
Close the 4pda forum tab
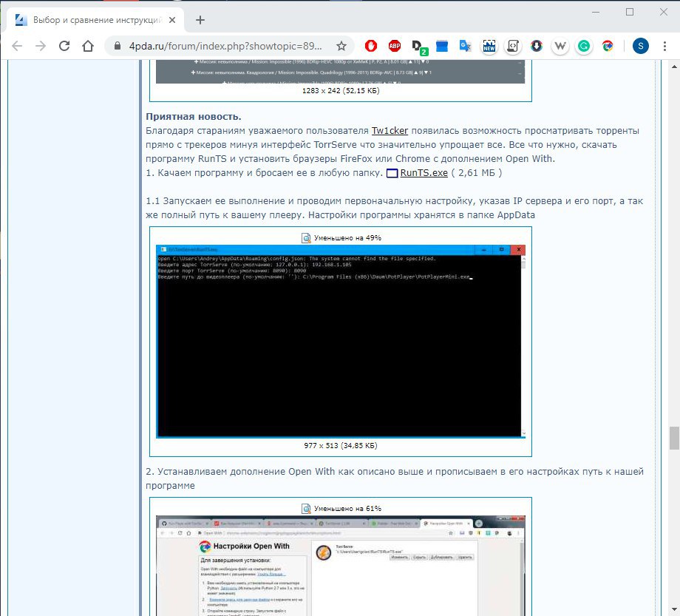pos(172,20)
